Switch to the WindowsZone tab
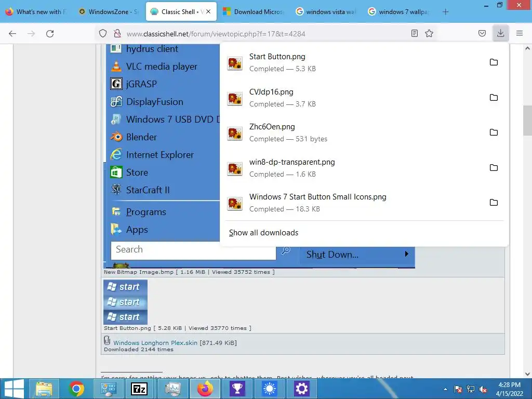Image resolution: width=532 pixels, height=399 pixels. coord(109,12)
